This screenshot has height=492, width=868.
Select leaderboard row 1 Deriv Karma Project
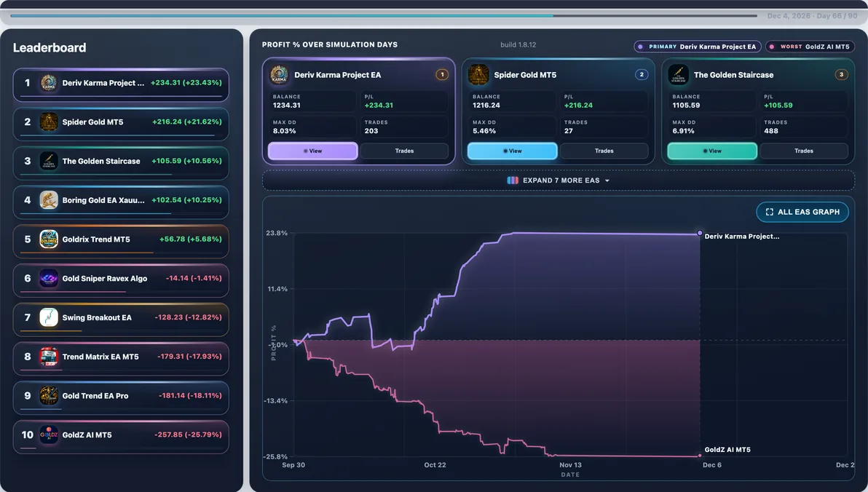[121, 84]
